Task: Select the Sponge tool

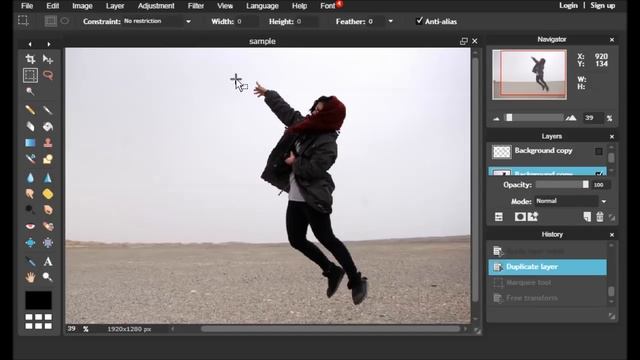Action: (x=48, y=193)
